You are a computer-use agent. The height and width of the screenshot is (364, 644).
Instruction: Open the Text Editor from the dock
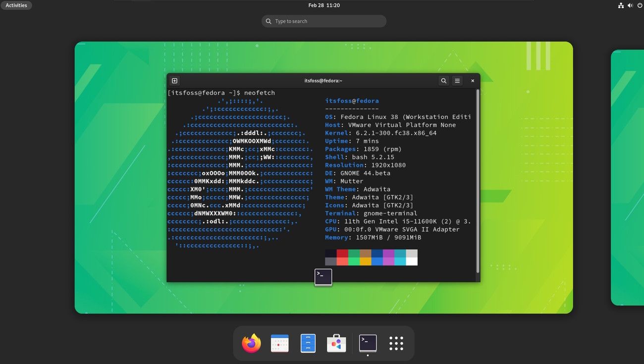(308, 343)
